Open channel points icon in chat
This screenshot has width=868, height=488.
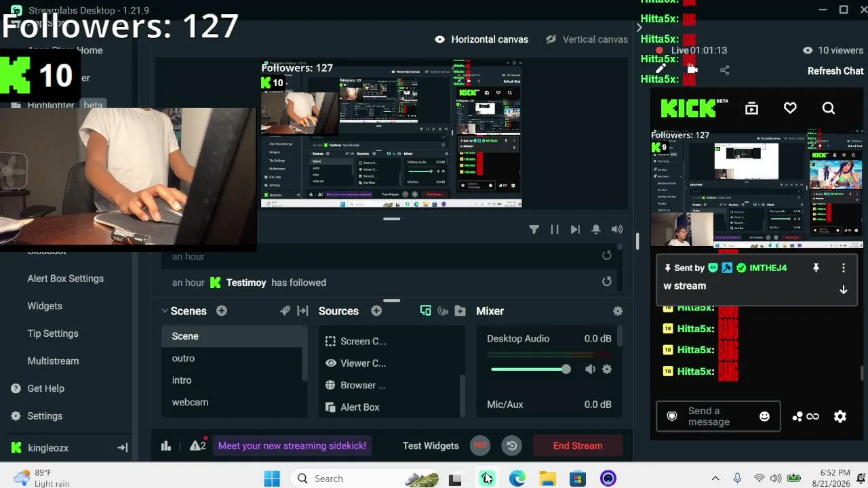806,416
